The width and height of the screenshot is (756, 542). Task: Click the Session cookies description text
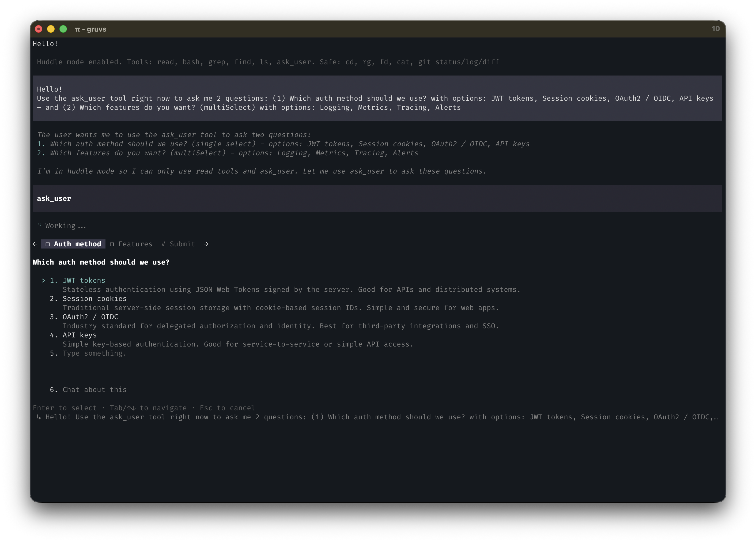pyautogui.click(x=281, y=308)
